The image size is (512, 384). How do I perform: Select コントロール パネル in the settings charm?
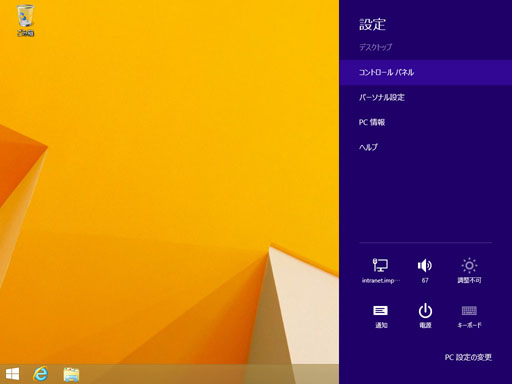click(x=425, y=72)
